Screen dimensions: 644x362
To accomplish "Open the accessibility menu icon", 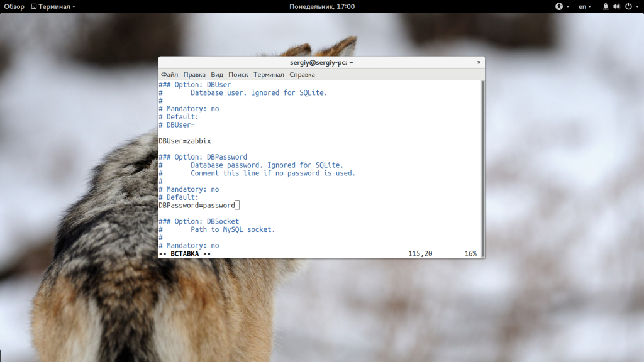I will [x=558, y=6].
